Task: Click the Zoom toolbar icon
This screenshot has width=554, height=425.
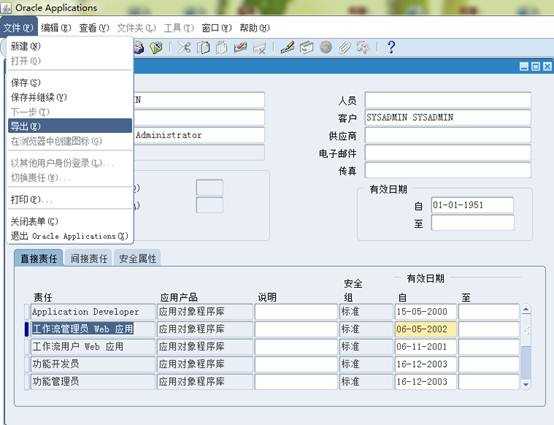Action: click(x=306, y=47)
